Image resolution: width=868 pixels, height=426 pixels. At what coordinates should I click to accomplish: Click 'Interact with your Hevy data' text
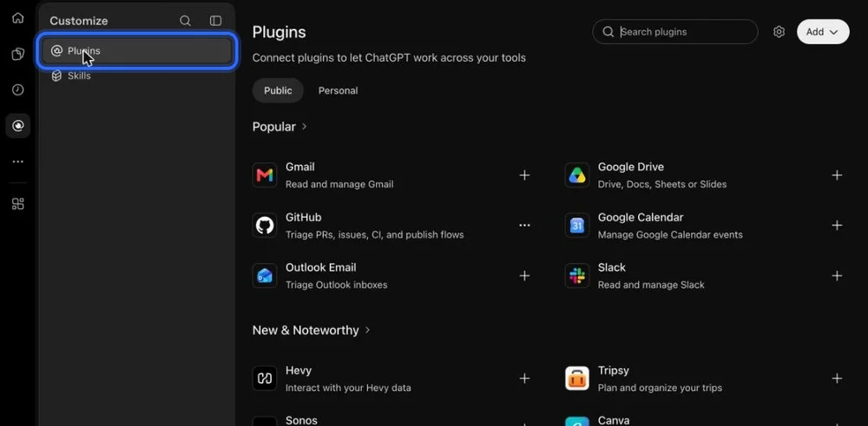tap(348, 388)
